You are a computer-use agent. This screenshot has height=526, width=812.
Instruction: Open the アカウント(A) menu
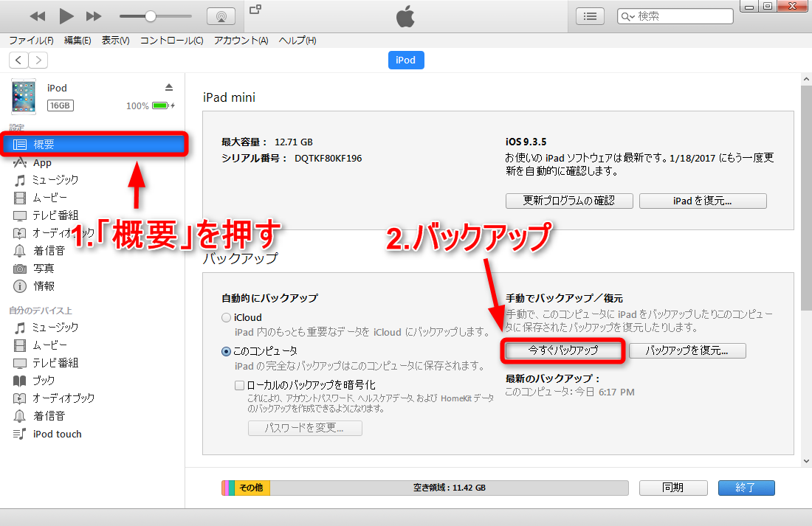241,41
